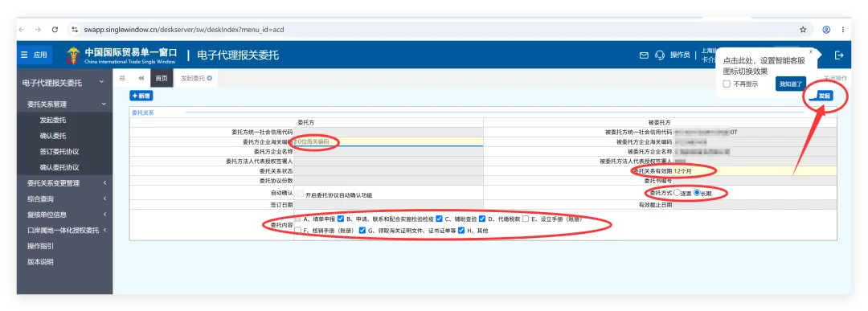Expand 综合查询 menu
This screenshot has width=868, height=311.
(x=65, y=198)
